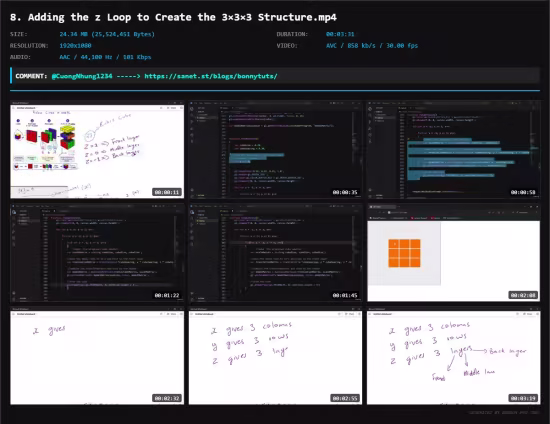Open the orange grid thumbnail at 00:02:08
The image size is (550, 424).
(x=453, y=253)
